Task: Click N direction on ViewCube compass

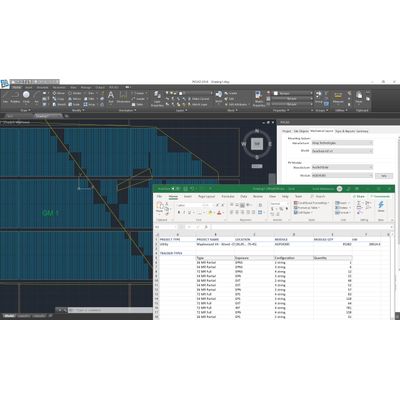Action: point(257,131)
